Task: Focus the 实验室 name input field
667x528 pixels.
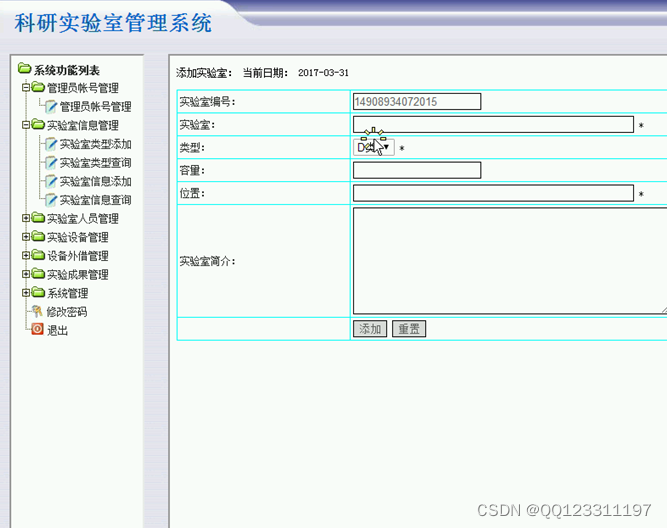Action: click(x=493, y=125)
